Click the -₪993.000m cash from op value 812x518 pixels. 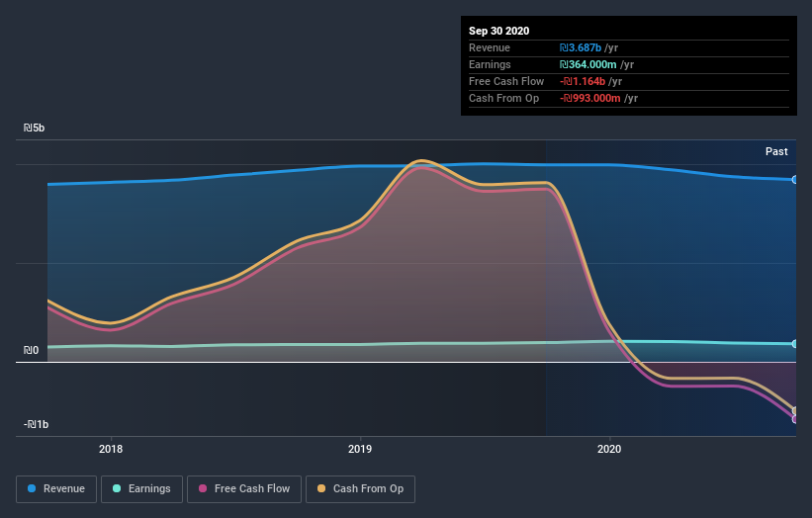coord(589,98)
